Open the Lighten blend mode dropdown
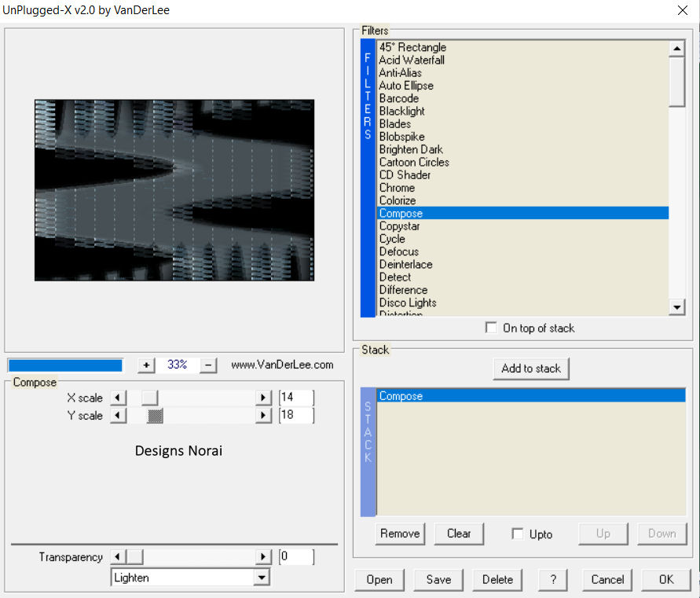This screenshot has width=700, height=598. (262, 578)
